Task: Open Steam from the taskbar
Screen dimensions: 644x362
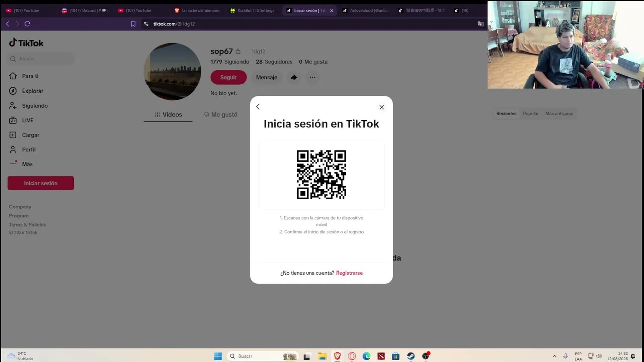Action: tap(411, 356)
